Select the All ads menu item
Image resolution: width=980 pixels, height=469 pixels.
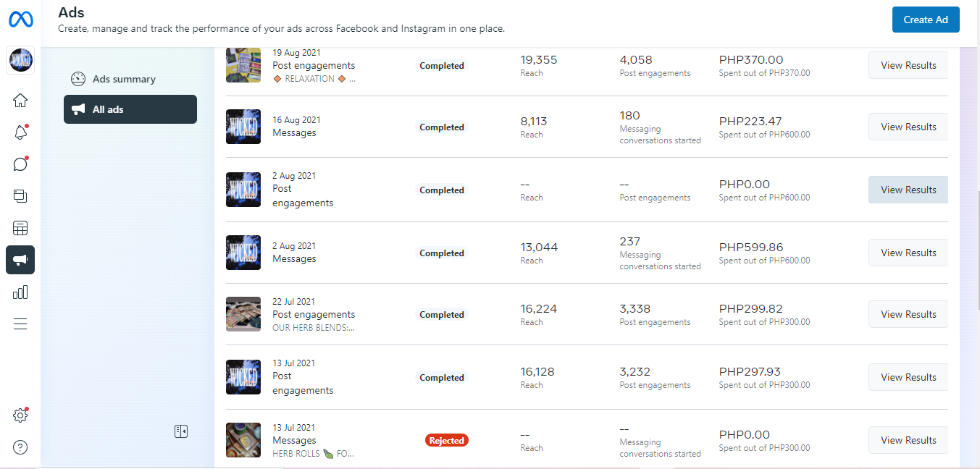coord(130,109)
